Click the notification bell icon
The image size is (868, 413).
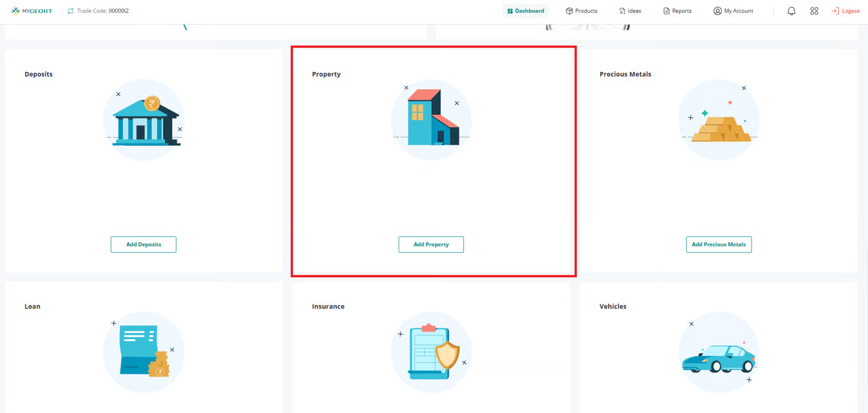(x=791, y=11)
